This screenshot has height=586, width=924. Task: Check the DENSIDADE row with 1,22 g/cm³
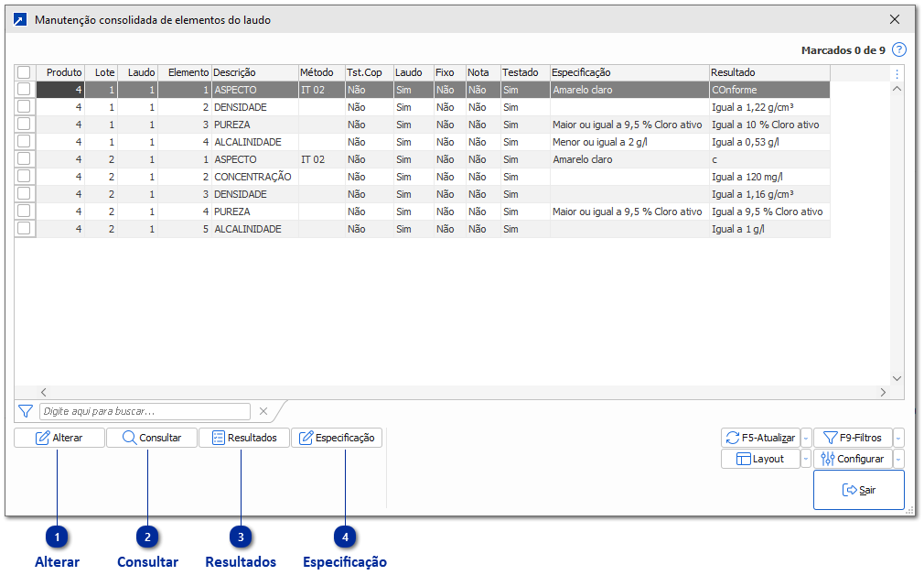point(24,107)
